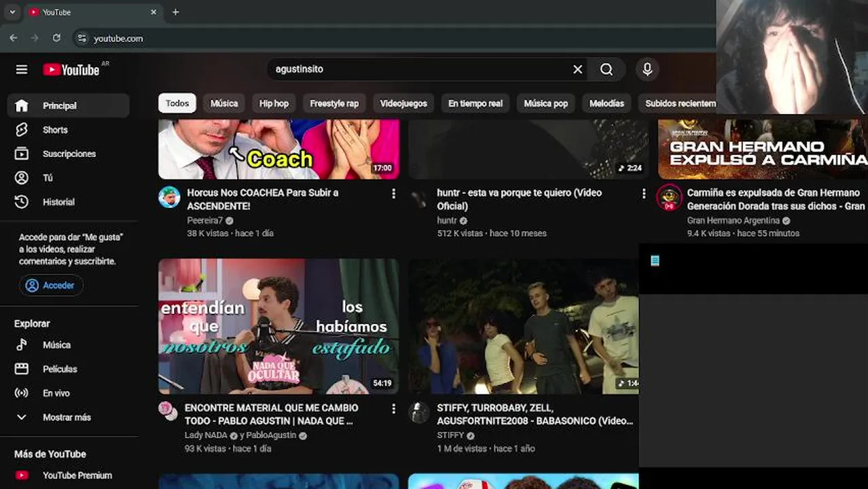Open options for ENCONTRE MATERIAL video

tap(393, 409)
